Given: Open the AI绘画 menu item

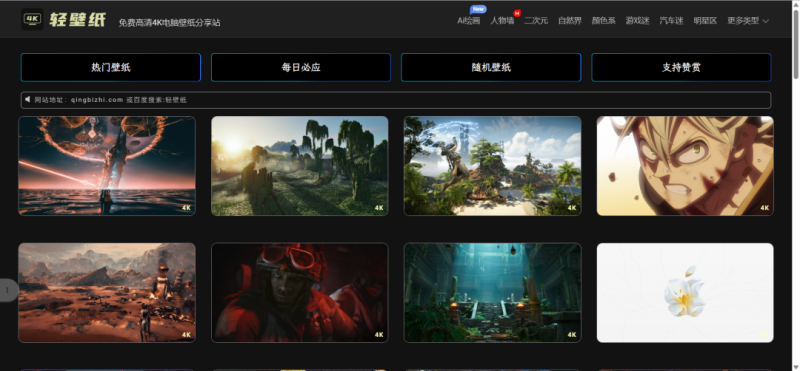Looking at the screenshot, I should click(x=468, y=21).
